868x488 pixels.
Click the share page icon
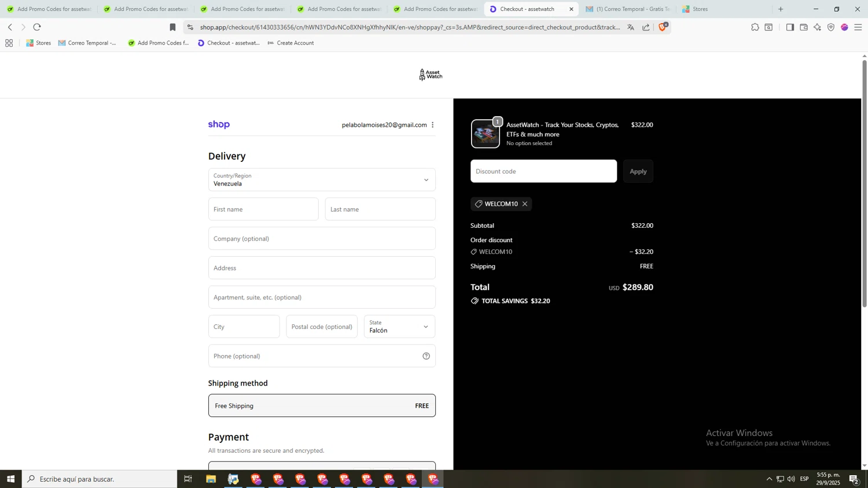pyautogui.click(x=646, y=27)
